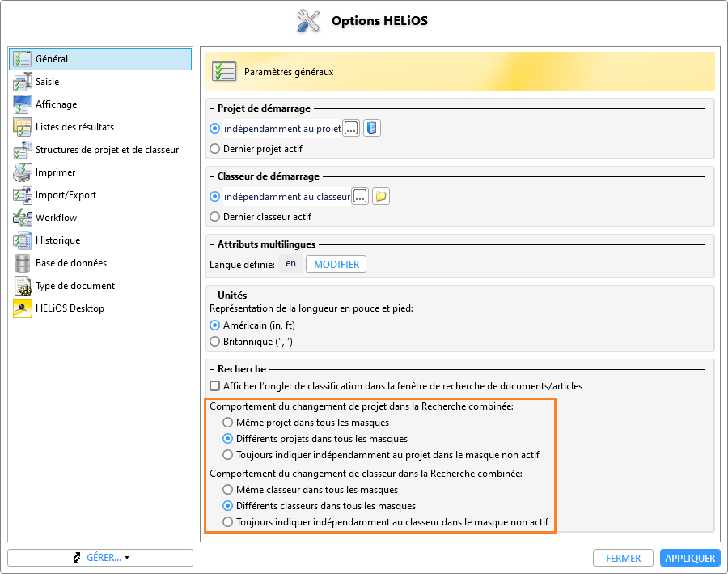Click the Historique icon
728x574 pixels.
pyautogui.click(x=22, y=240)
